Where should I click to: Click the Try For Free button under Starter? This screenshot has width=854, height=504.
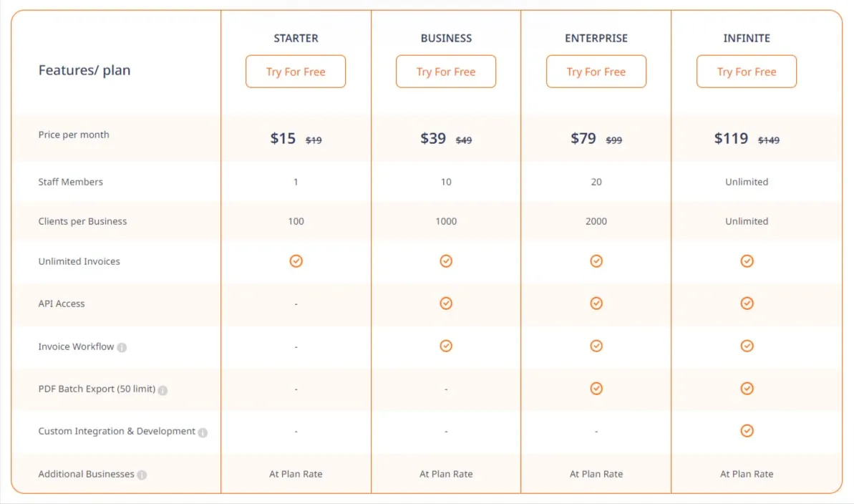click(x=295, y=72)
